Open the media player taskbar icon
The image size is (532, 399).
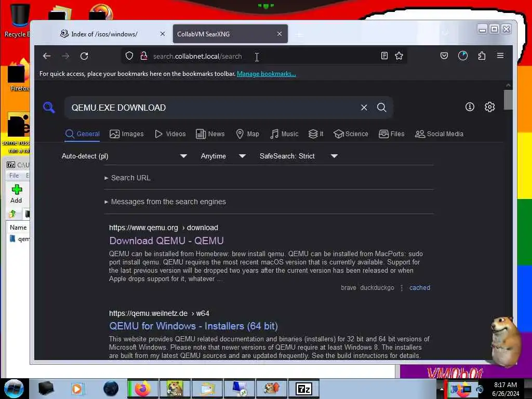coord(77,389)
